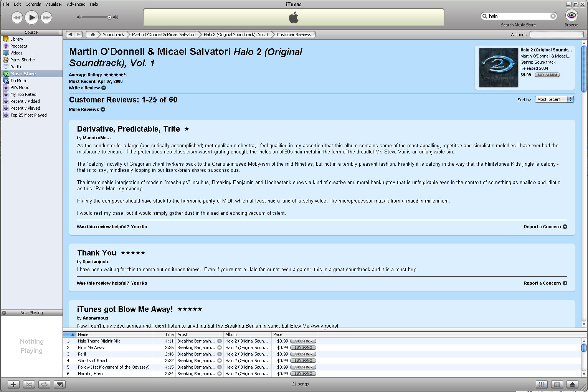
Task: Click Write a Review link
Action: tap(104, 88)
